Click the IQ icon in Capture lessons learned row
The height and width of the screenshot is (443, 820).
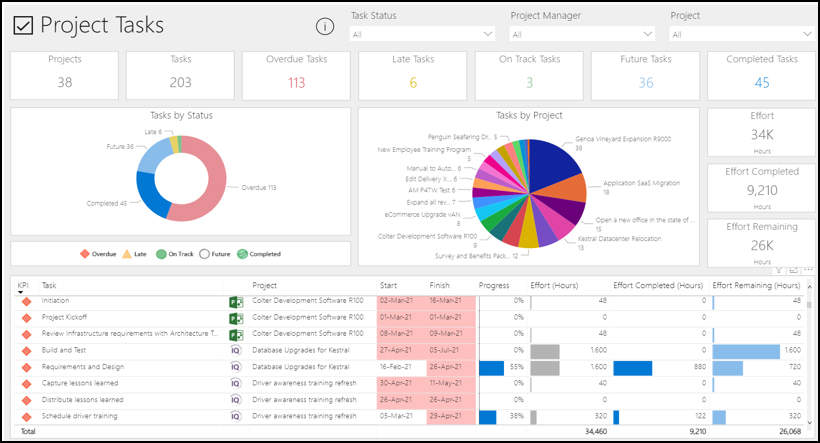(x=236, y=384)
